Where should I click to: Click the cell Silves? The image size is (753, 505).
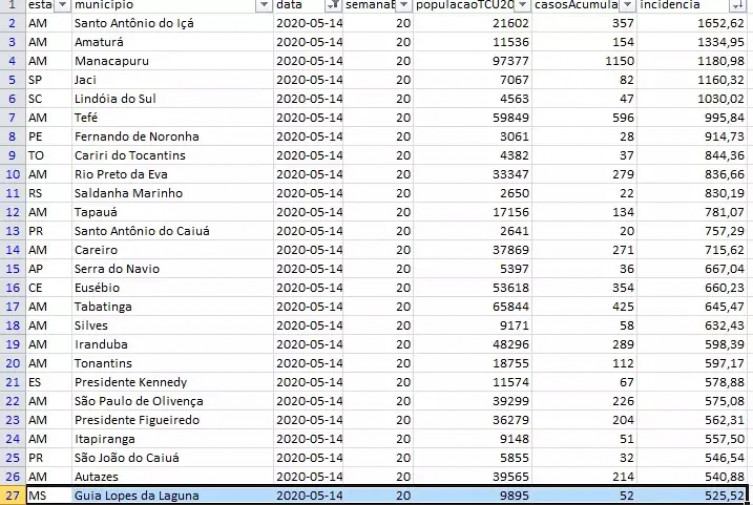point(173,325)
